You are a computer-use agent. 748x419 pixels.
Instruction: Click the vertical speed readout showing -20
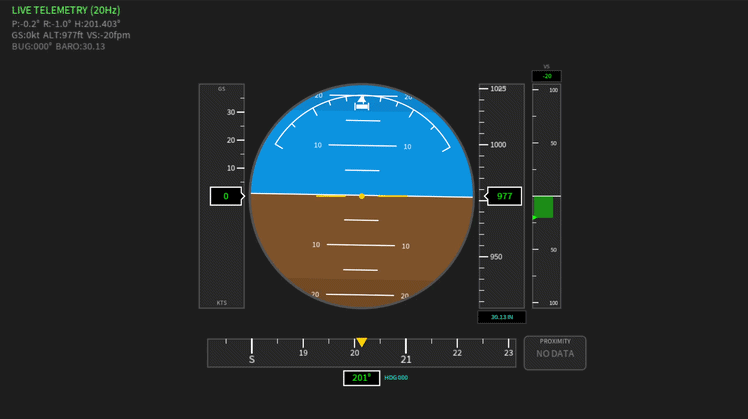tap(547, 76)
